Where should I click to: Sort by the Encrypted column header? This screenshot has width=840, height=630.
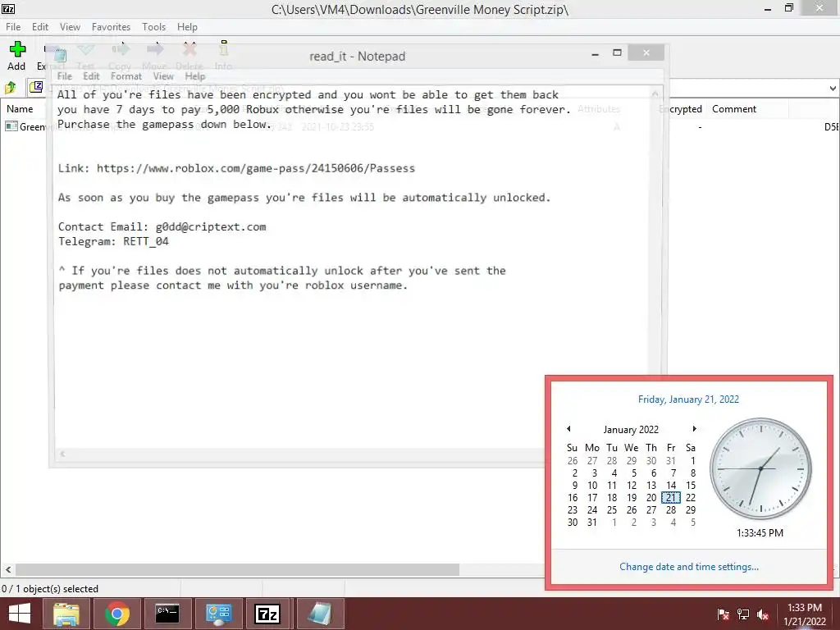click(x=680, y=109)
